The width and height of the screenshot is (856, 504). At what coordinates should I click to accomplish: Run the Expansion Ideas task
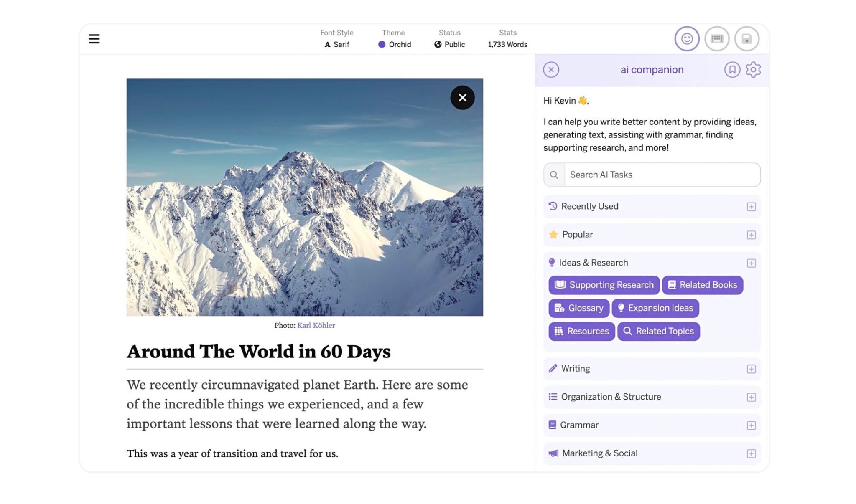655,308
